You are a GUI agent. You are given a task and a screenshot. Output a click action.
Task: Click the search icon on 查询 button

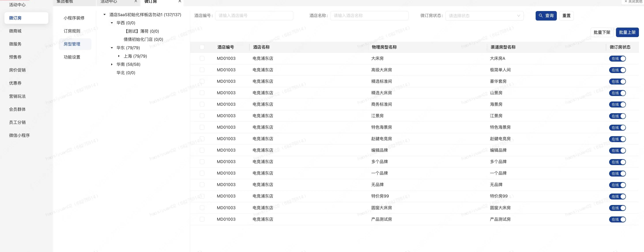540,15
